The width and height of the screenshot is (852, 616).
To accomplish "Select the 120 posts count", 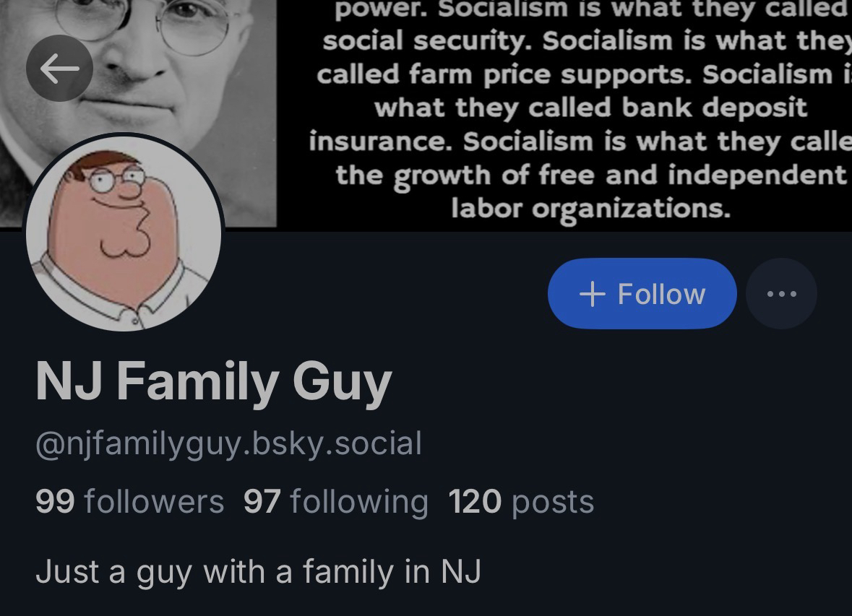I will (521, 501).
